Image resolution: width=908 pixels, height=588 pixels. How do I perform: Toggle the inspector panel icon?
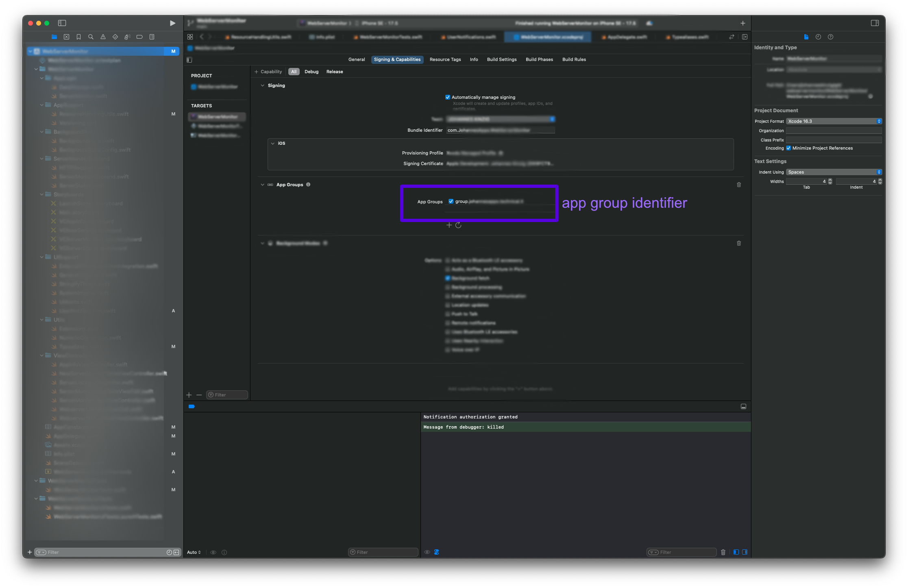(x=875, y=23)
